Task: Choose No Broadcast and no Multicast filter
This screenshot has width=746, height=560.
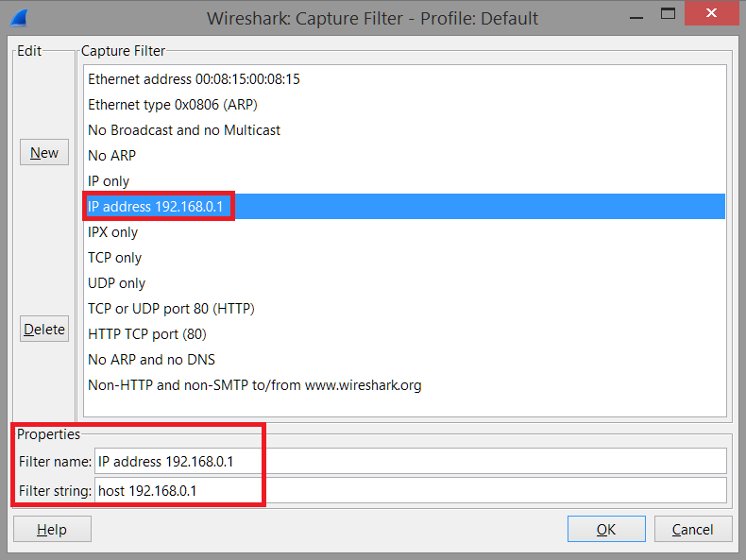Action: tap(404, 130)
